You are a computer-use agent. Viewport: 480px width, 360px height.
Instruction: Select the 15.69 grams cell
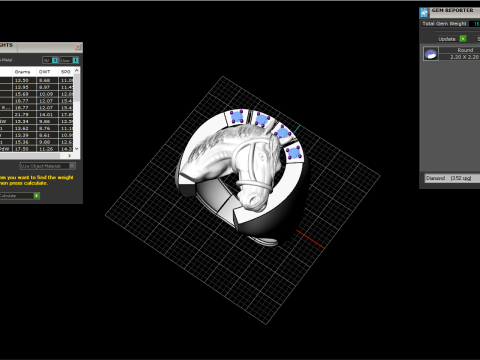pyautogui.click(x=24, y=94)
